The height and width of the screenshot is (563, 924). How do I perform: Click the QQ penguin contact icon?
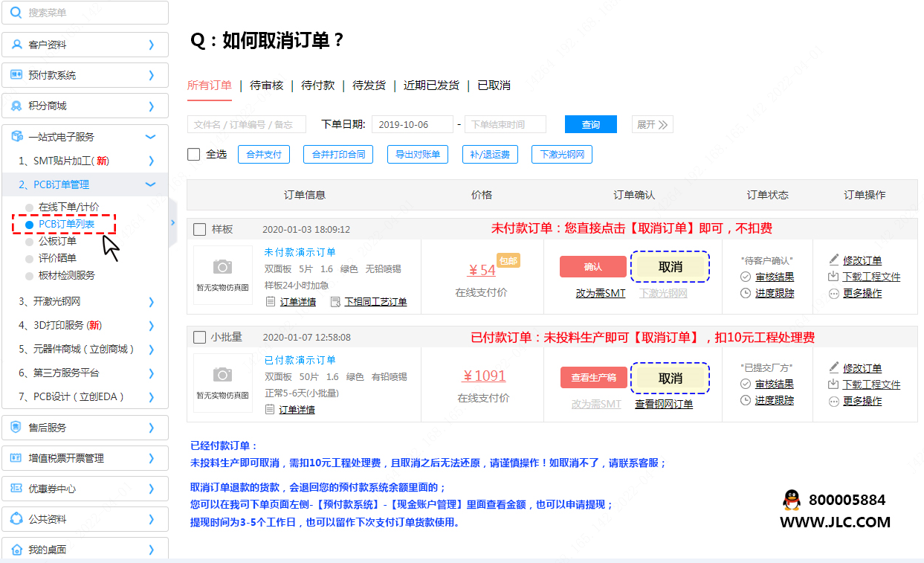coord(792,500)
